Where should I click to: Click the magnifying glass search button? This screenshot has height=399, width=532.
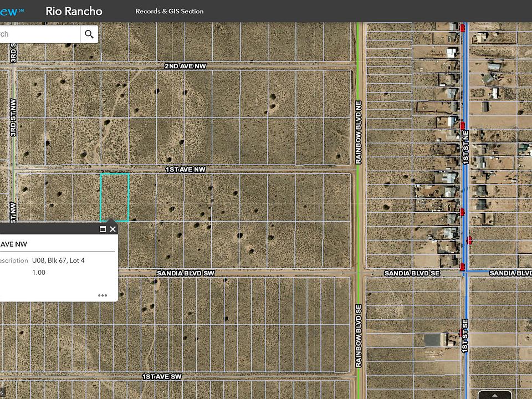(x=89, y=34)
